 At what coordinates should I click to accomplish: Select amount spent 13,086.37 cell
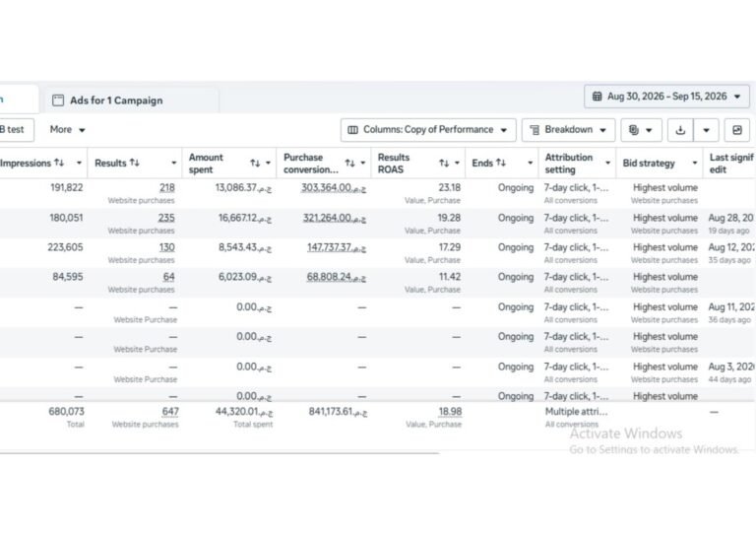[x=243, y=187]
